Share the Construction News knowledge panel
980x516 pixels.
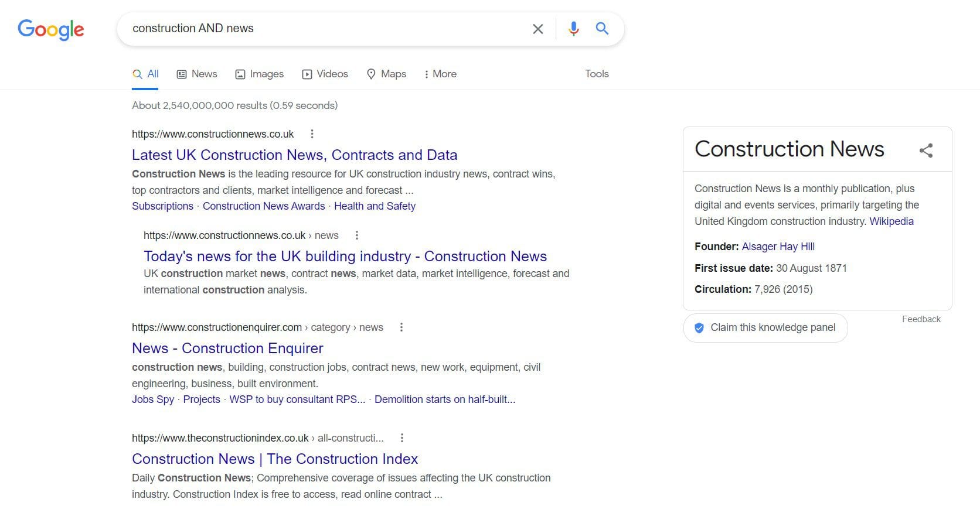pos(925,151)
